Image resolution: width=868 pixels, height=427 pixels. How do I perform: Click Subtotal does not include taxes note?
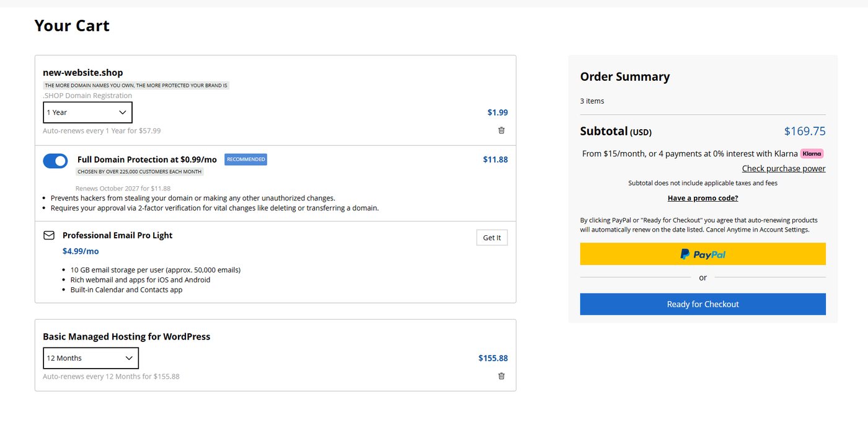(x=702, y=183)
